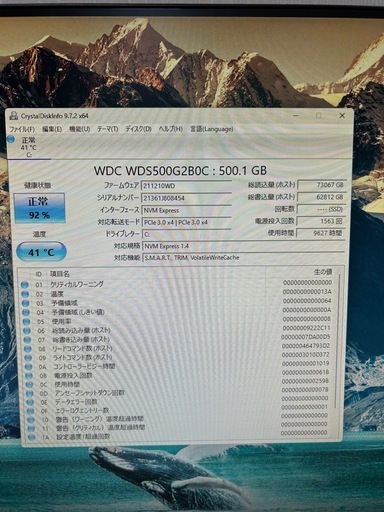Click status orb for row 11 クリティカル 温度超過時間
The height and width of the screenshot is (512, 384).
point(32,429)
